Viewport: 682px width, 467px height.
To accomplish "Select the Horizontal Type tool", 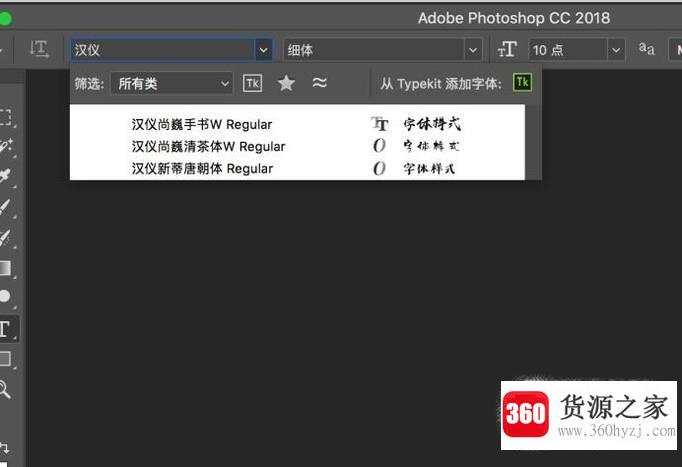I will pos(7,329).
